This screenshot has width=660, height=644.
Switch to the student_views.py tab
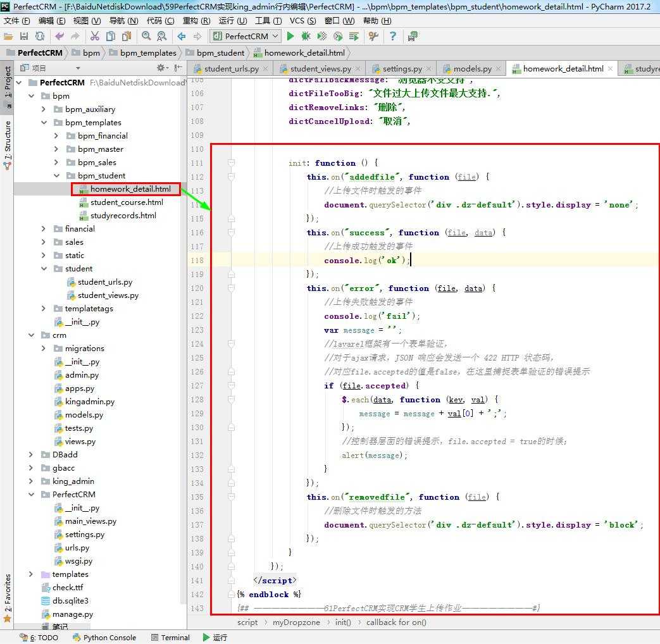click(320, 68)
